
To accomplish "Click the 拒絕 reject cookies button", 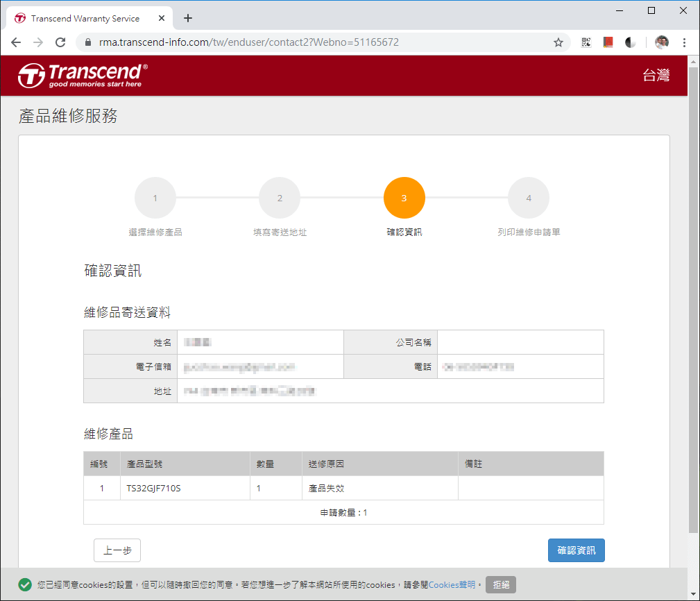I will tap(501, 585).
